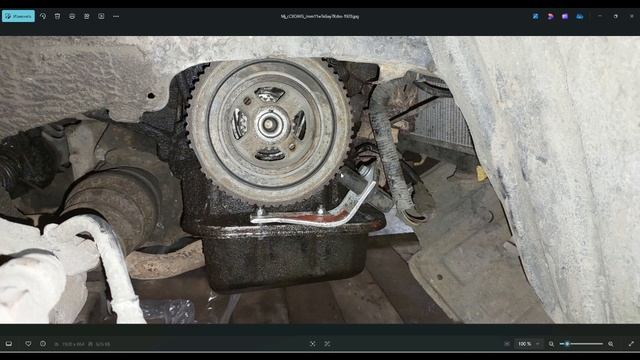Click fit-to-window icon in bottom center

coord(313,344)
